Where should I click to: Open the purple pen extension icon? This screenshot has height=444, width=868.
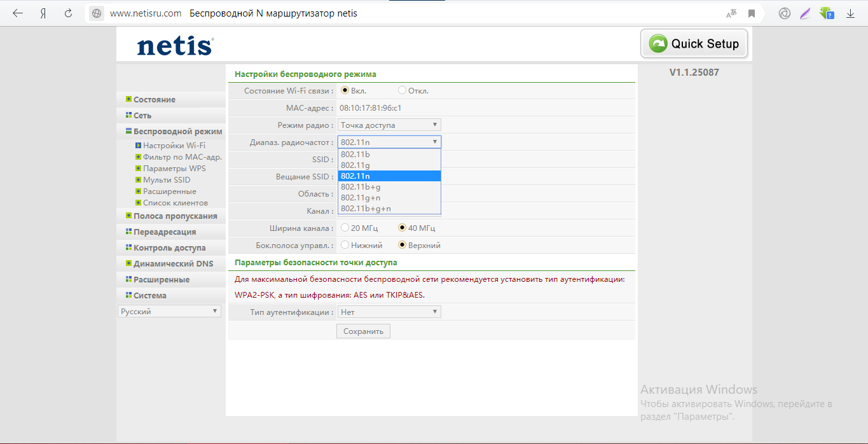click(x=805, y=13)
